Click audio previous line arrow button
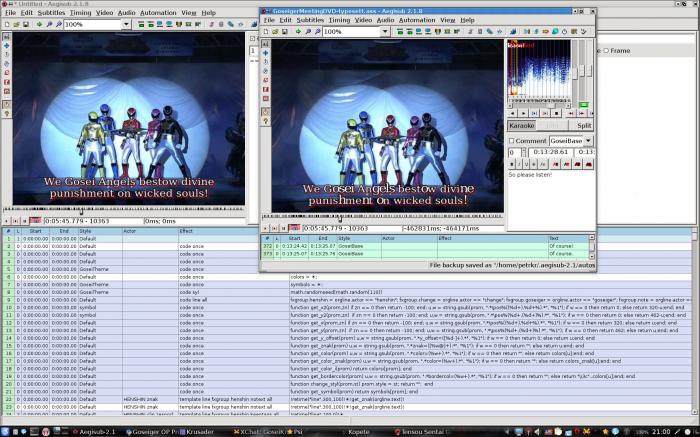The width and height of the screenshot is (700, 437). pyautogui.click(x=512, y=114)
